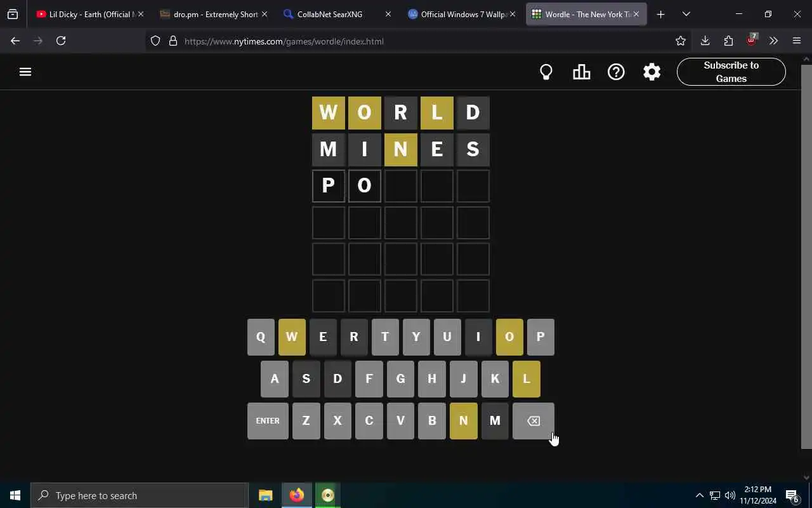Open File Explorer from taskbar

(x=265, y=495)
